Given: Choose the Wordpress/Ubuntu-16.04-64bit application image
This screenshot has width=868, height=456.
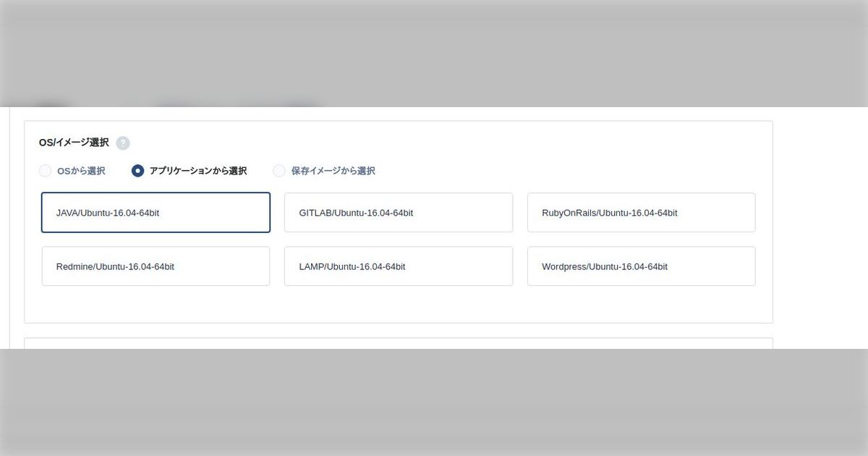Looking at the screenshot, I should coord(642,266).
